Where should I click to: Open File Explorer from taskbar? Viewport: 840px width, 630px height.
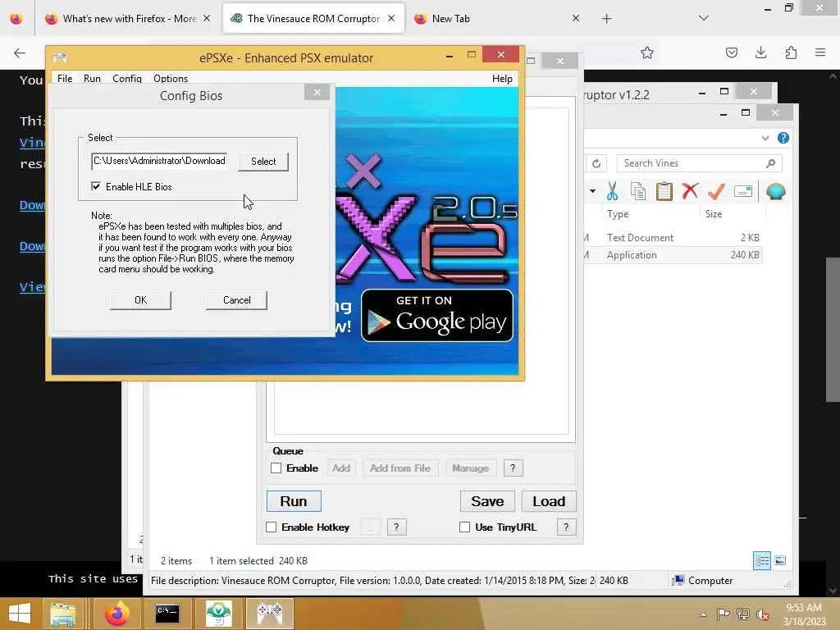(x=63, y=614)
